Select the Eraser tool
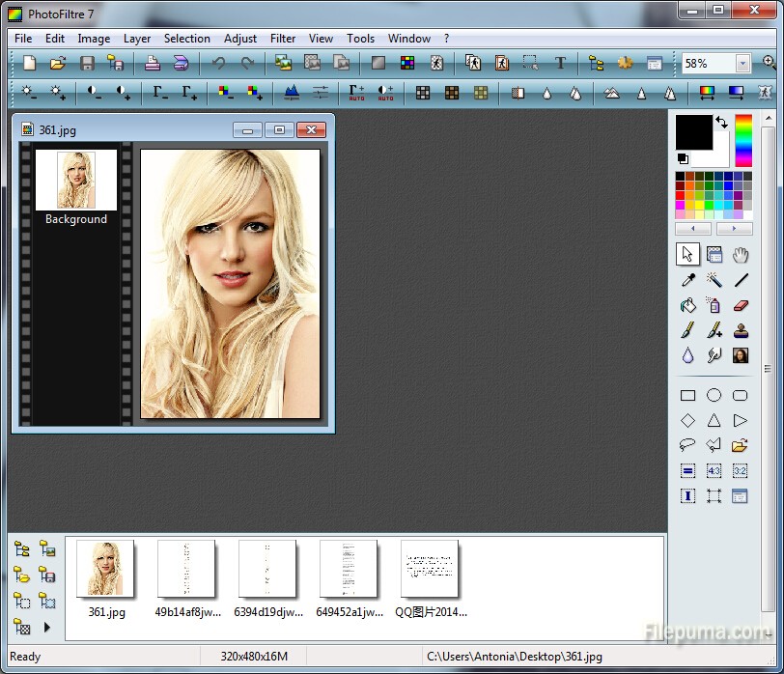The image size is (784, 674). click(741, 305)
